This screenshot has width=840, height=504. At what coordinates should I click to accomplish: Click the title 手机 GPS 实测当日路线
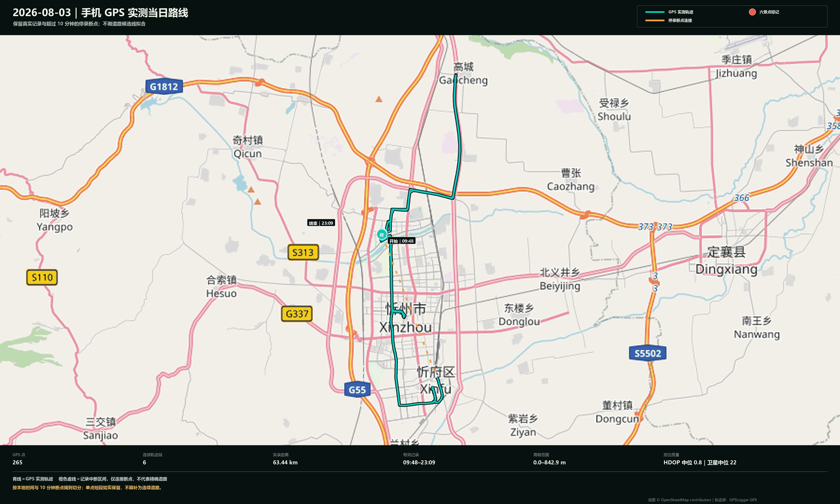coord(134,13)
